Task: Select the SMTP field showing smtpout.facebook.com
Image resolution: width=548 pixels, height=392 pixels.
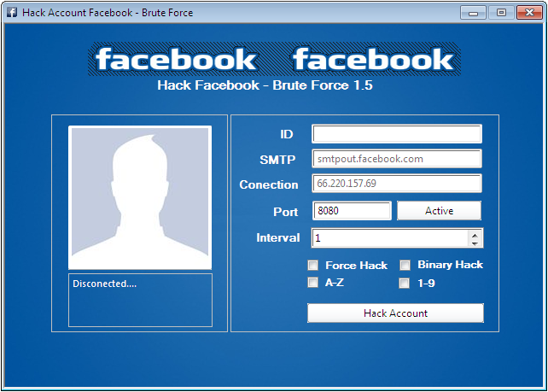Action: click(x=397, y=159)
